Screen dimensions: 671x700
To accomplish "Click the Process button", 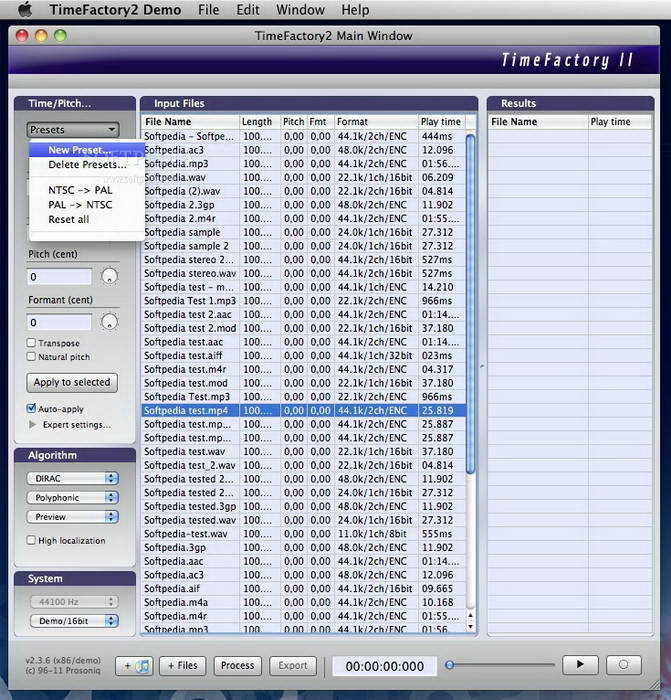I will click(237, 666).
